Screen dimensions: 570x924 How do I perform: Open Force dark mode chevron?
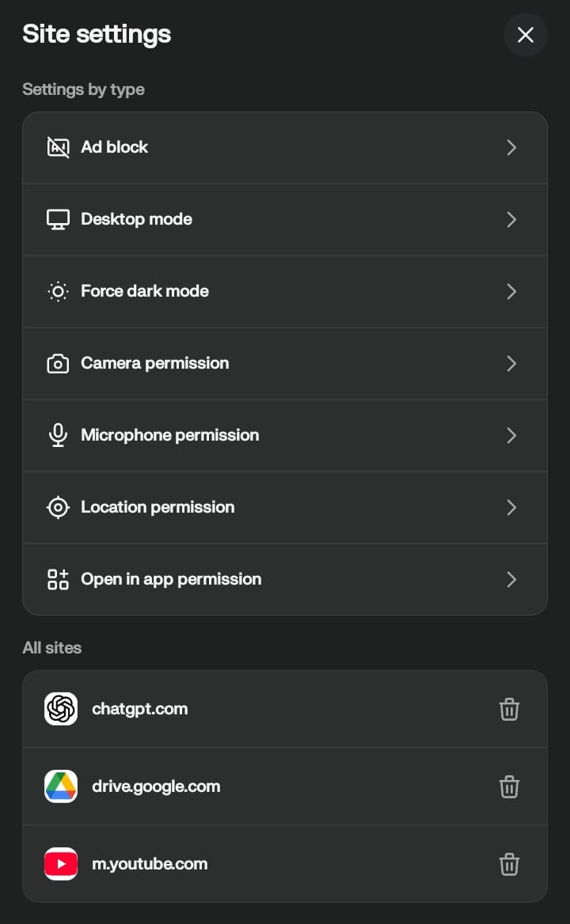[x=511, y=292]
